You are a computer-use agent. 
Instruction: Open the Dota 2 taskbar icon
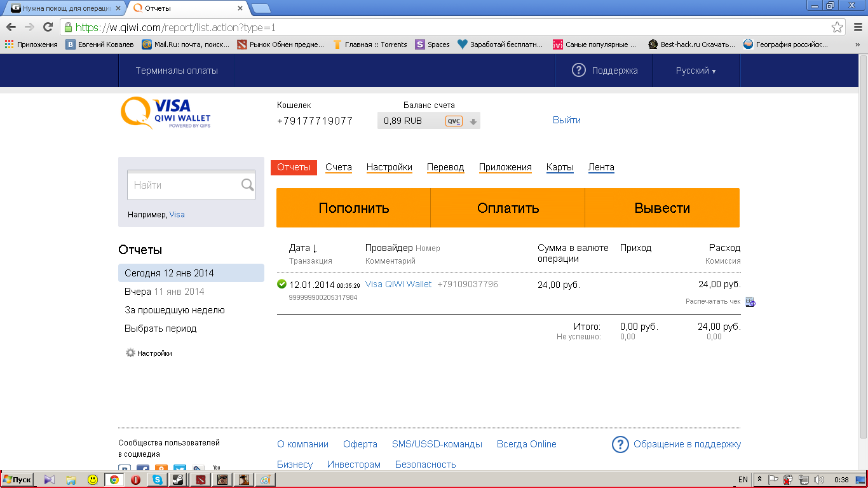200,480
